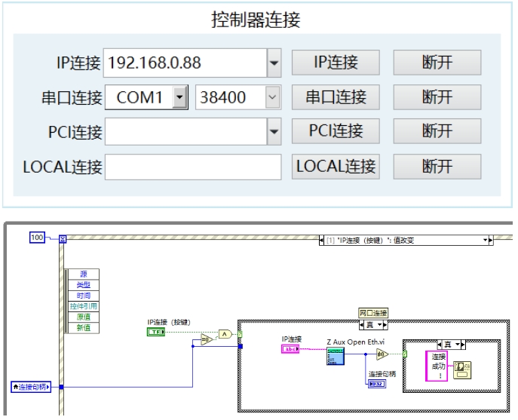Click the 192.168.0.88 IP address field
Viewport: 518px width, 420px height.
(185, 63)
